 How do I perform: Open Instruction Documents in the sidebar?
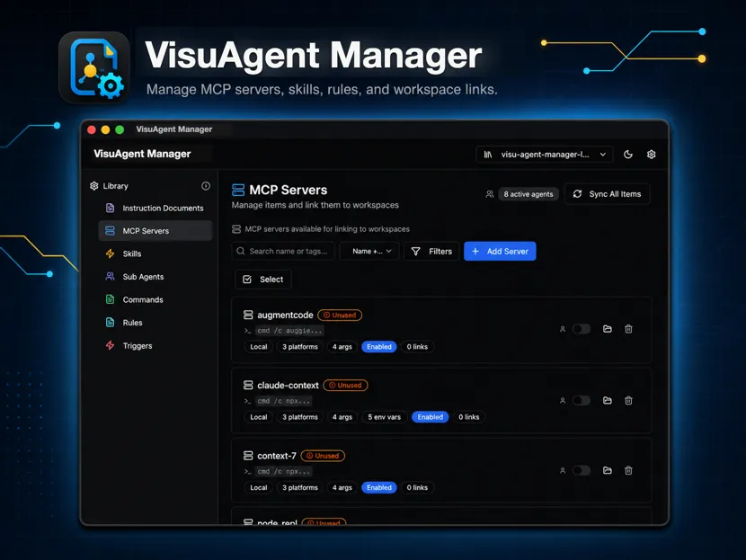pyautogui.click(x=155, y=208)
